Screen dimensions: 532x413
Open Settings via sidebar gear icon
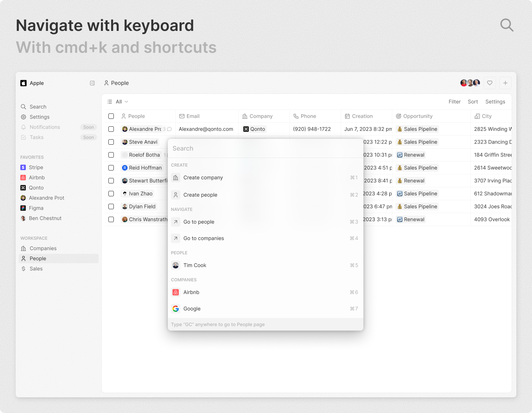pos(23,117)
